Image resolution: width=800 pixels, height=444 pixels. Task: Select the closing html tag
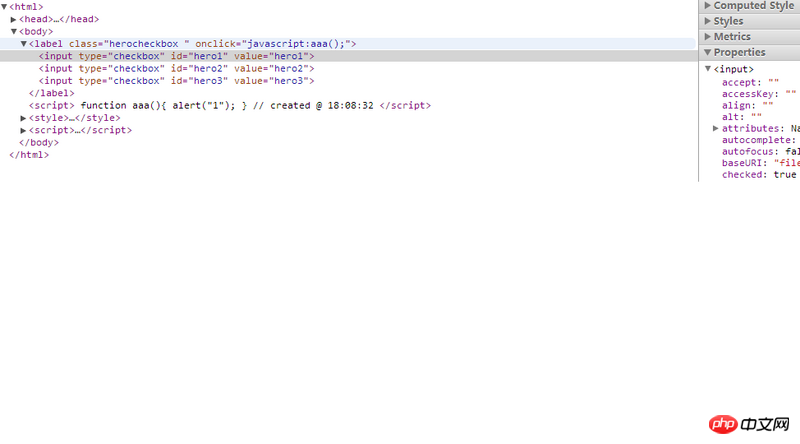29,155
